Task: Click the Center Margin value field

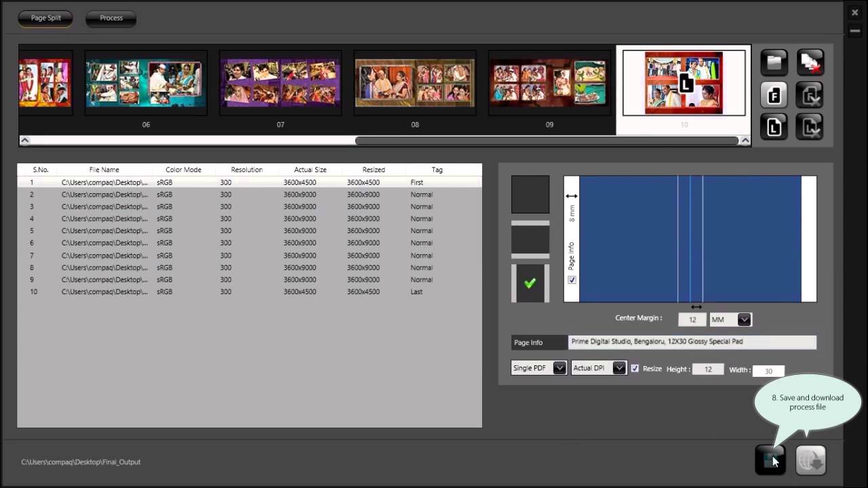Action: click(692, 319)
